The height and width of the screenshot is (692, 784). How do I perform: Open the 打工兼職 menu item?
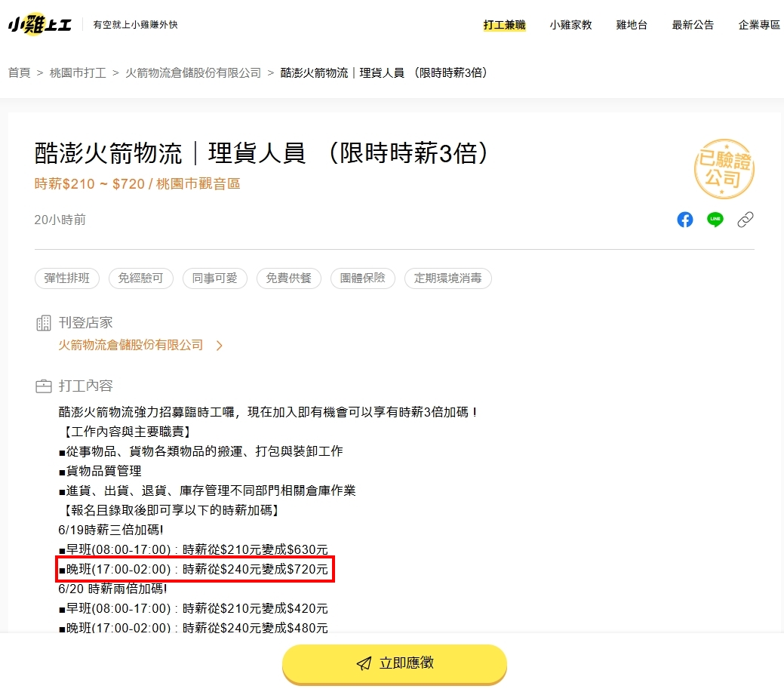pyautogui.click(x=505, y=25)
